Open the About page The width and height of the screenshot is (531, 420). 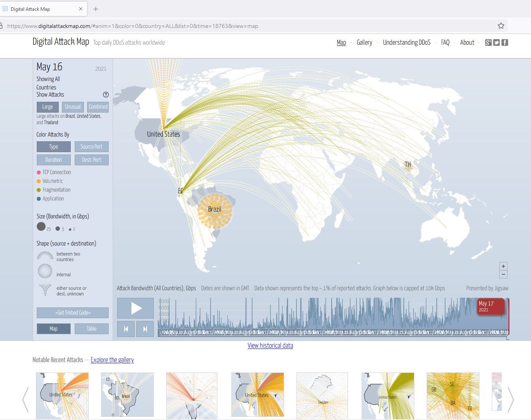click(x=467, y=42)
